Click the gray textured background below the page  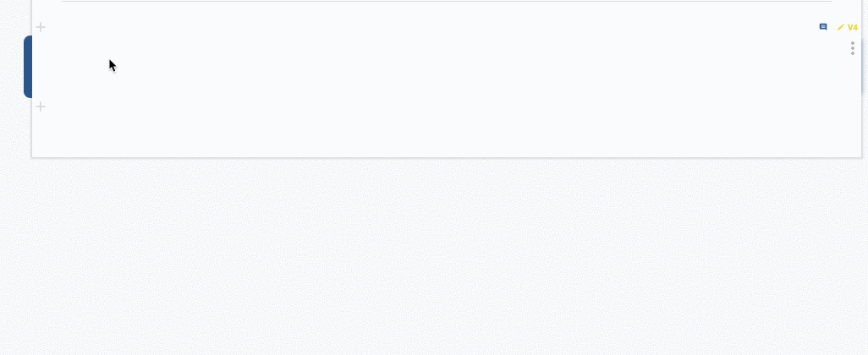[x=434, y=257]
